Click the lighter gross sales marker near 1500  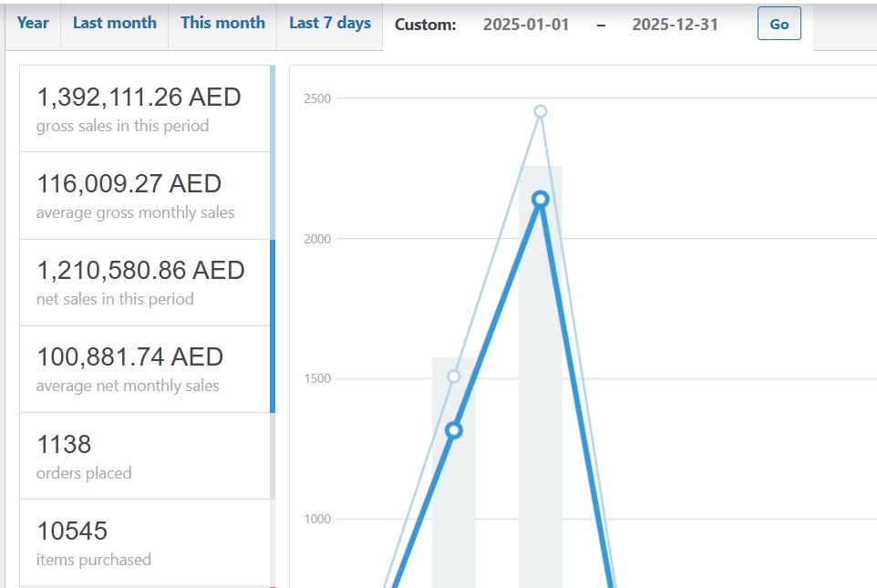point(453,376)
